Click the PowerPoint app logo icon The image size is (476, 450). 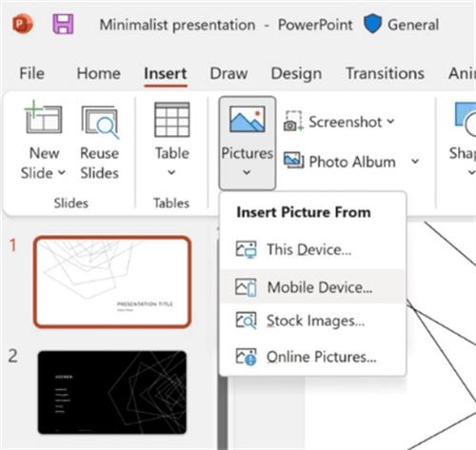23,24
